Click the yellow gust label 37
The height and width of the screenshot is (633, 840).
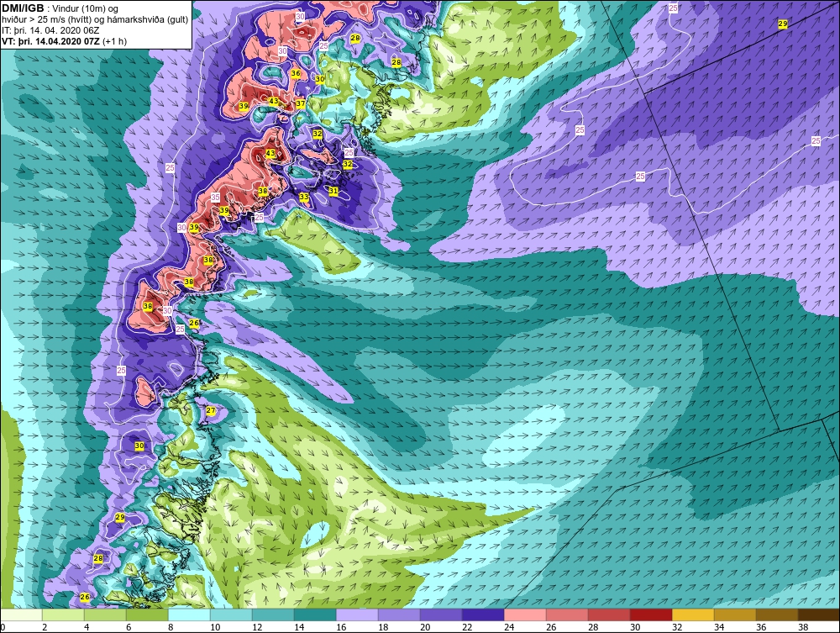301,104
